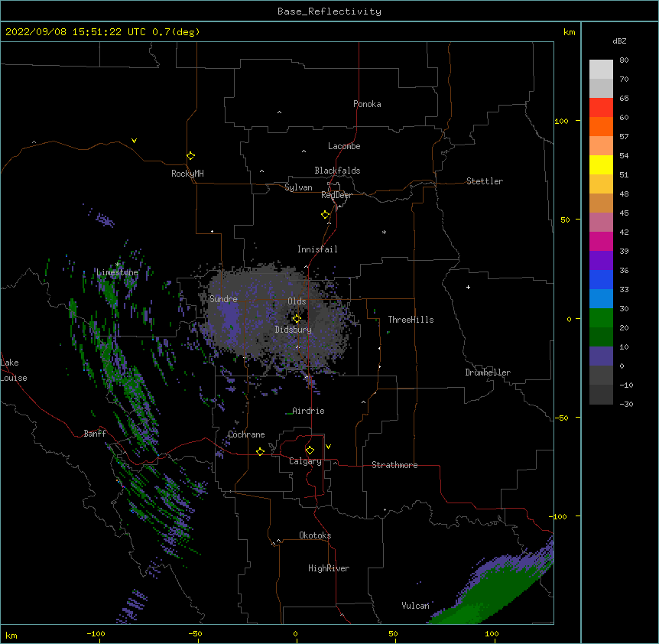
Task: Select the bright yellow 51-54 dBZ swatch
Action: (601, 164)
